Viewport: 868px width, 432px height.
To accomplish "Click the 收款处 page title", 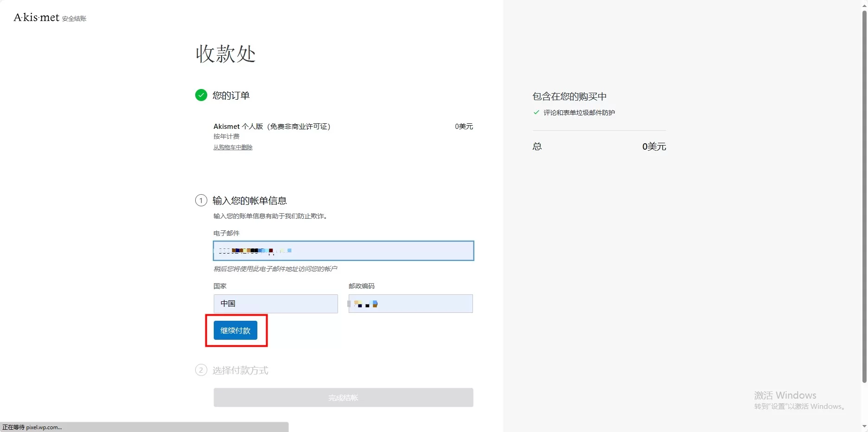I will pos(225,54).
